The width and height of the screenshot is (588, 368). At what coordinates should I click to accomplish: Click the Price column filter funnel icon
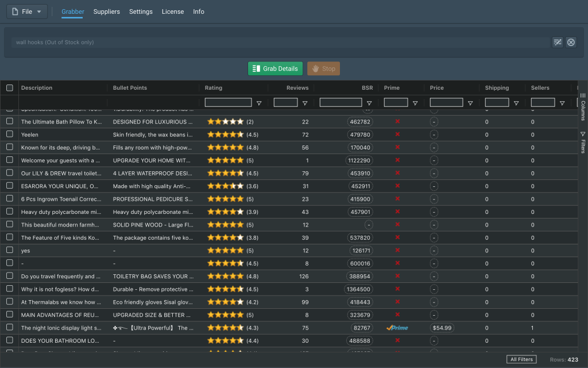tap(470, 103)
